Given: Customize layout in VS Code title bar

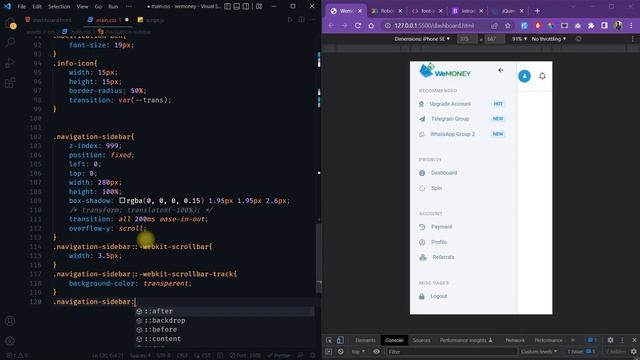Looking at the screenshot, I should tap(259, 6).
